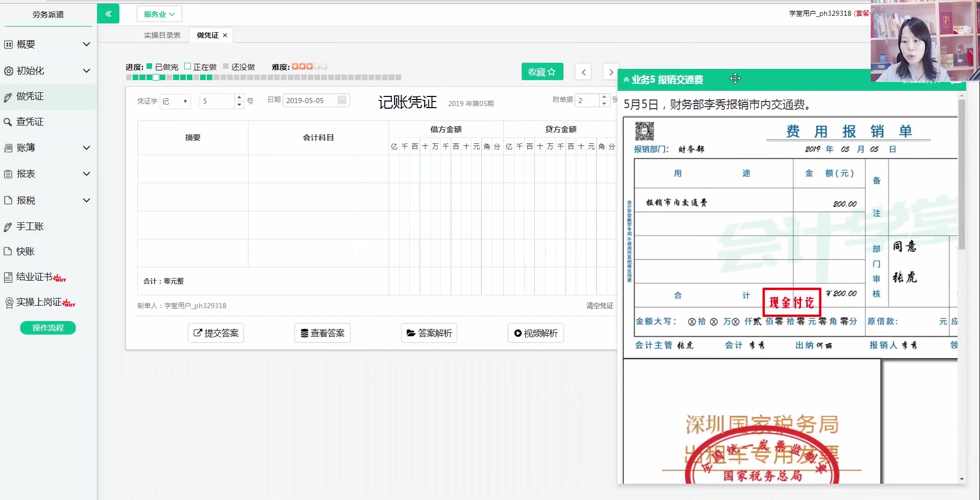
Task: Click the 业务5 panel vertical scrollbar
Action: [x=962, y=174]
